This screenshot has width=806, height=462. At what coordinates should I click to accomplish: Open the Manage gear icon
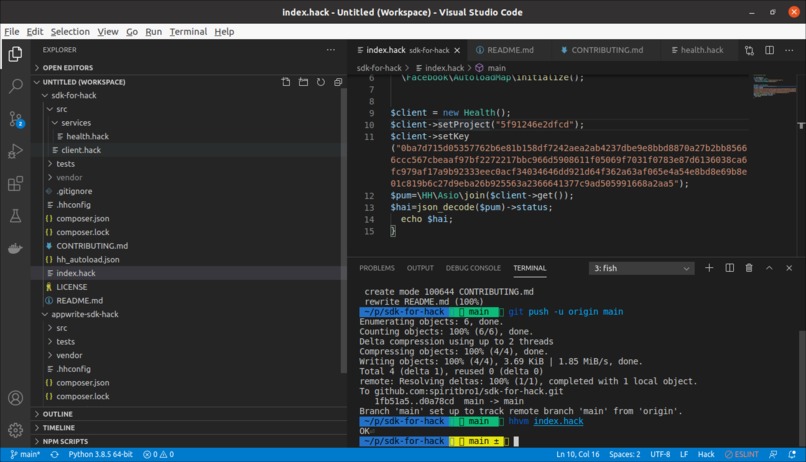(x=15, y=430)
